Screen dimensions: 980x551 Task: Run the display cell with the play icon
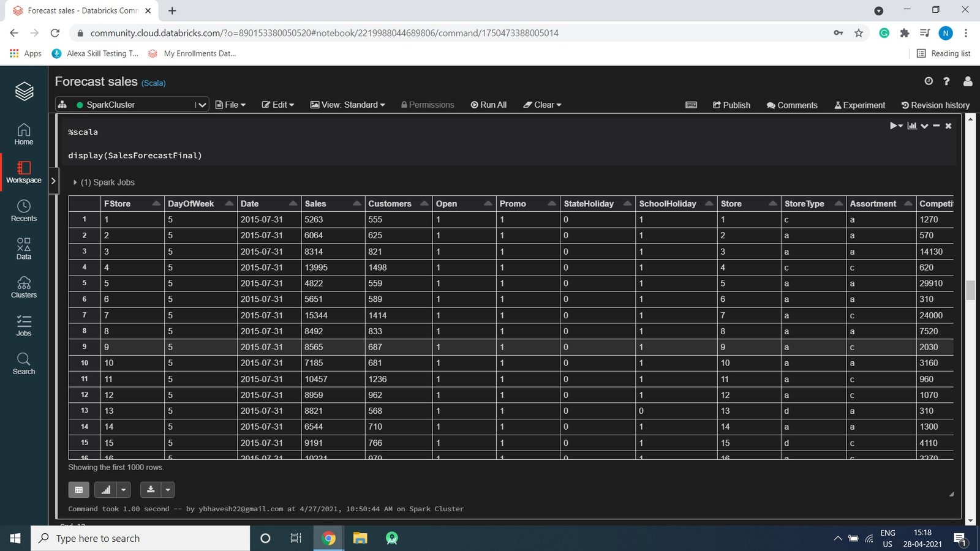893,126
